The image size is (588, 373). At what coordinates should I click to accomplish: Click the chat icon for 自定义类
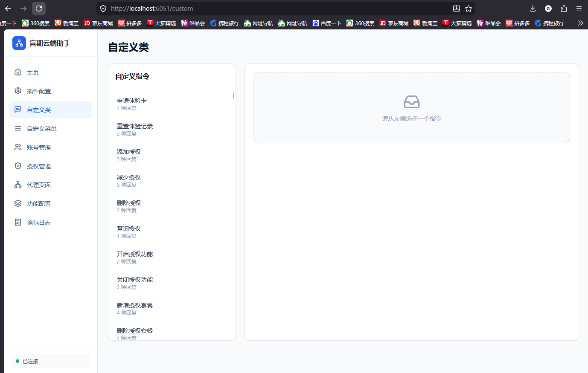[18, 110]
